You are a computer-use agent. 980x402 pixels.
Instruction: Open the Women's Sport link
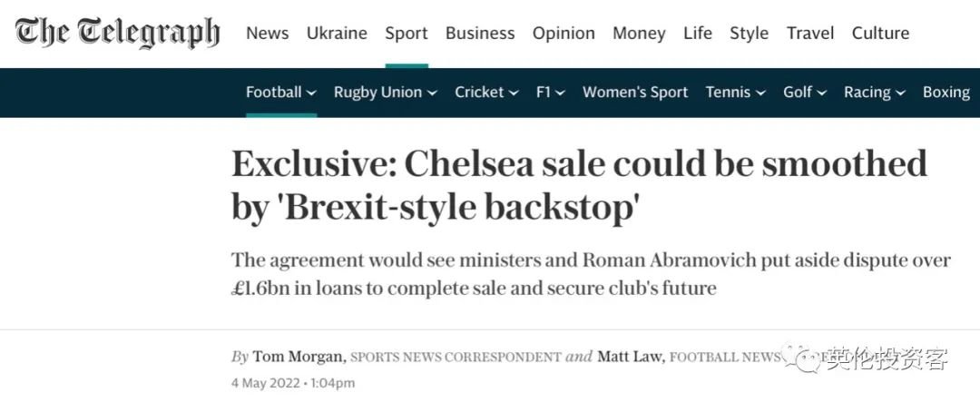(635, 93)
